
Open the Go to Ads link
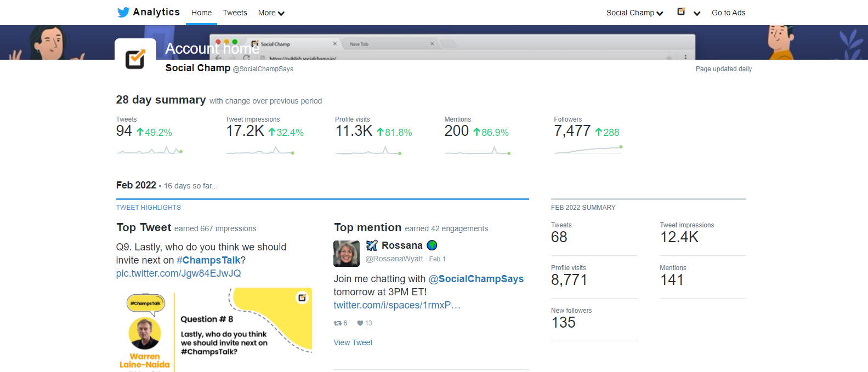coord(728,13)
